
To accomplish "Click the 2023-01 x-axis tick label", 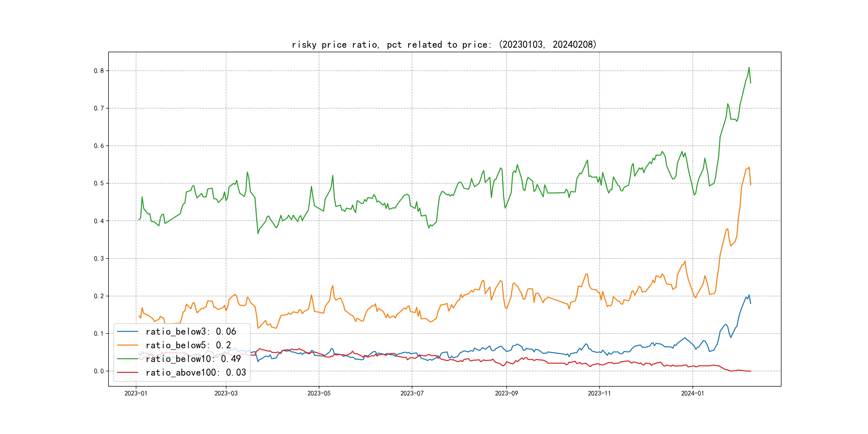I will (136, 393).
